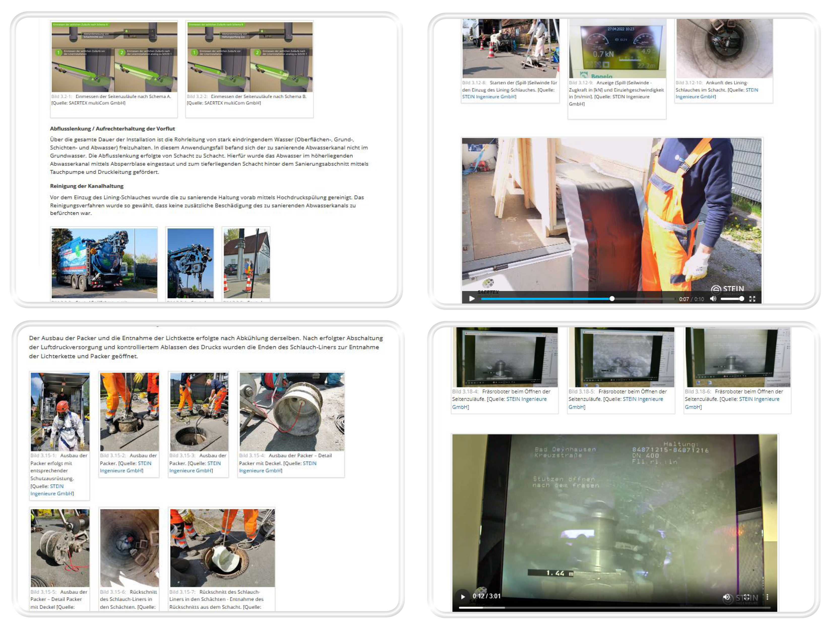Enter fullscreen on upper video
Viewport: 840px width, 630px height.
752,299
